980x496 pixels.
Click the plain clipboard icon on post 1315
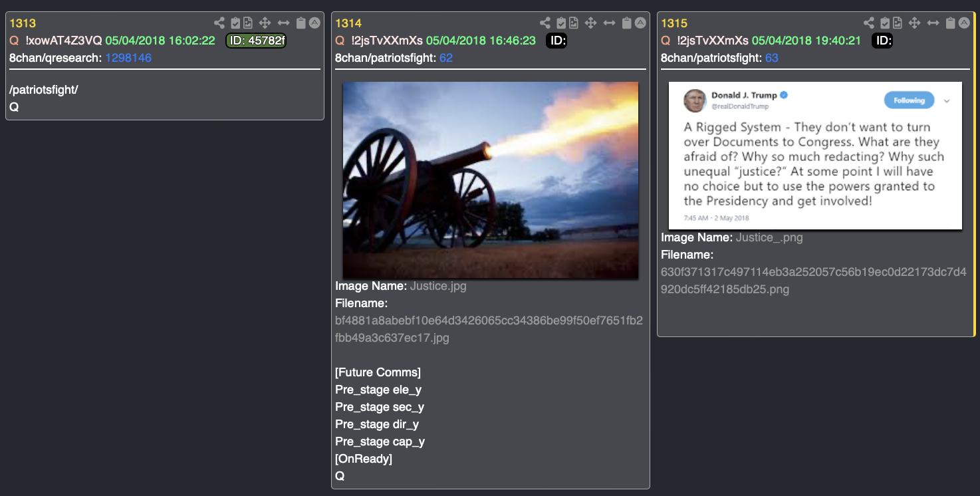tap(951, 23)
